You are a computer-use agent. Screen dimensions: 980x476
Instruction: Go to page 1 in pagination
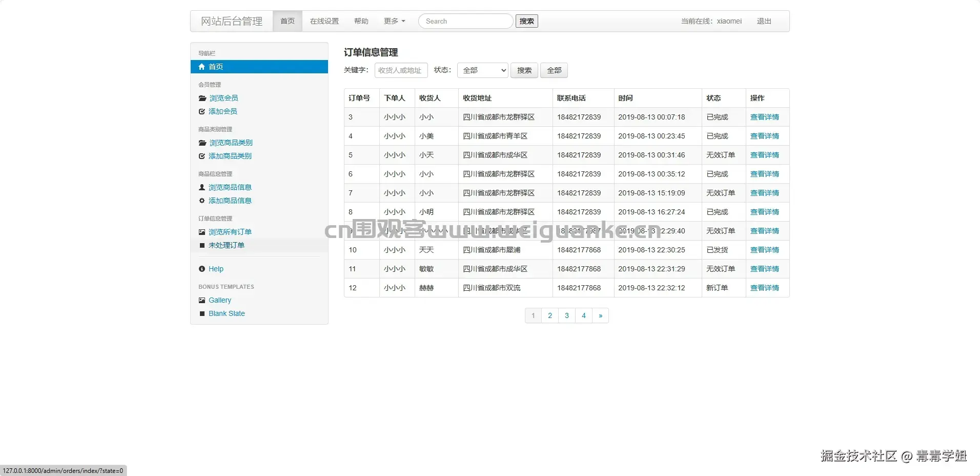[x=533, y=315]
